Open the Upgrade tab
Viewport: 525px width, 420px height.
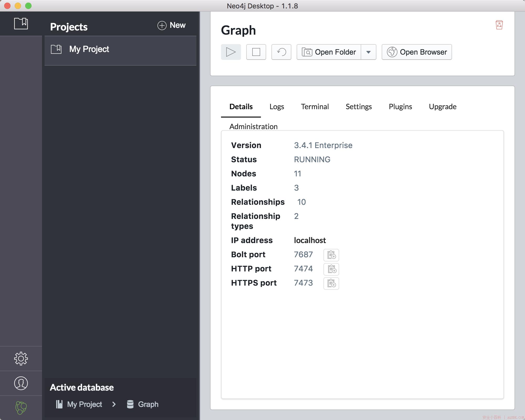coord(443,107)
